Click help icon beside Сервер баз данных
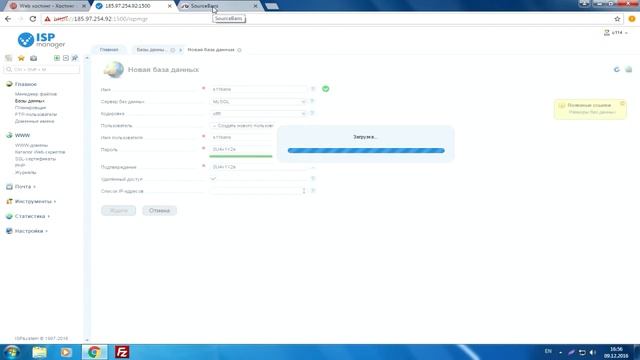640x360 pixels. [x=312, y=101]
